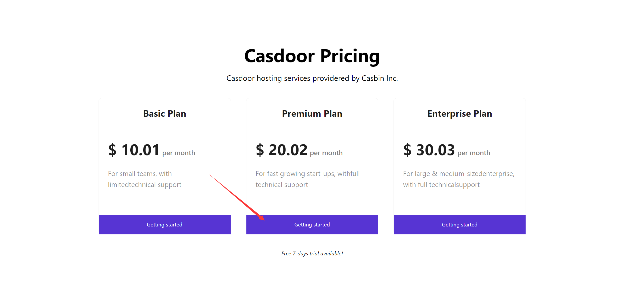Select the Premium Plan card title
Image resolution: width=644 pixels, height=286 pixels.
[x=312, y=114]
